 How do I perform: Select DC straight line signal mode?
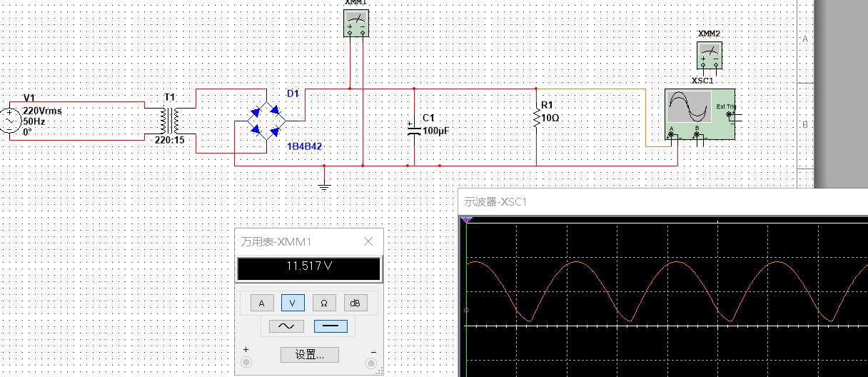coord(330,326)
